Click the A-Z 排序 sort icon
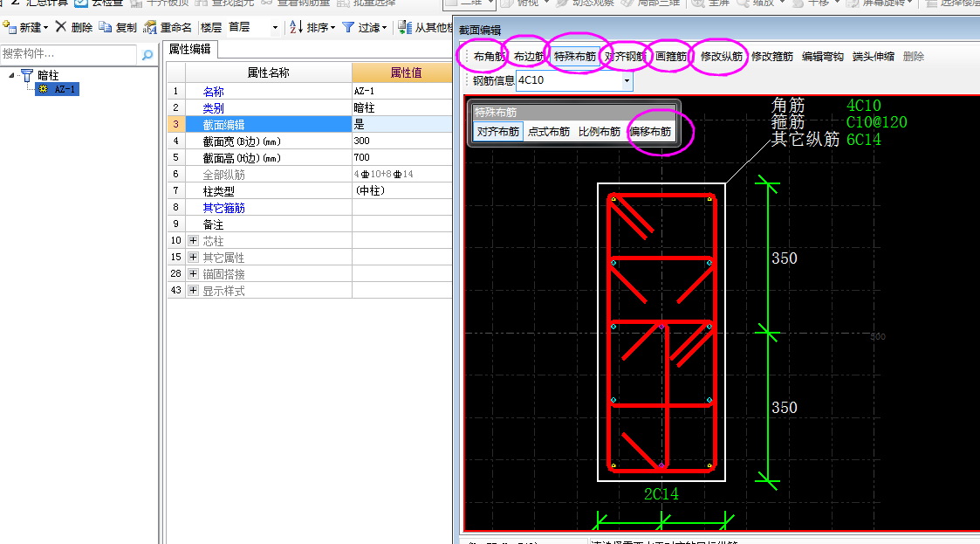This screenshot has width=980, height=544. click(x=296, y=27)
